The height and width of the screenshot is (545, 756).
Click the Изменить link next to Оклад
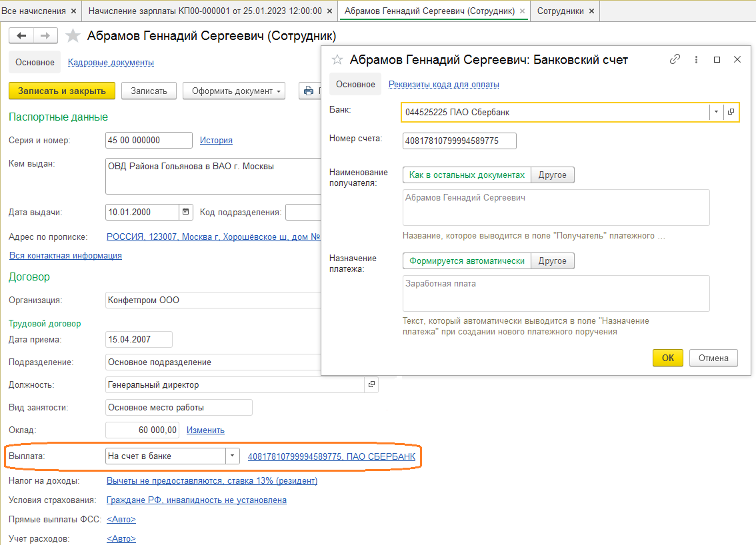(205, 430)
